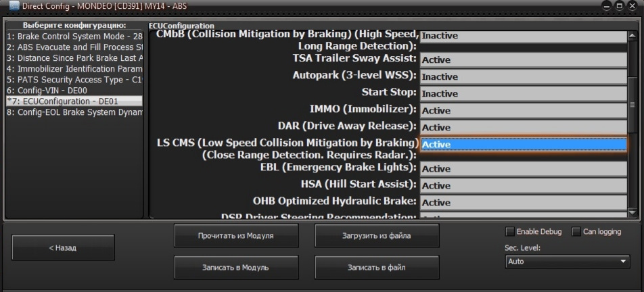Select Brake Control System Mode configuration
The width and height of the screenshot is (644, 292).
pos(74,36)
